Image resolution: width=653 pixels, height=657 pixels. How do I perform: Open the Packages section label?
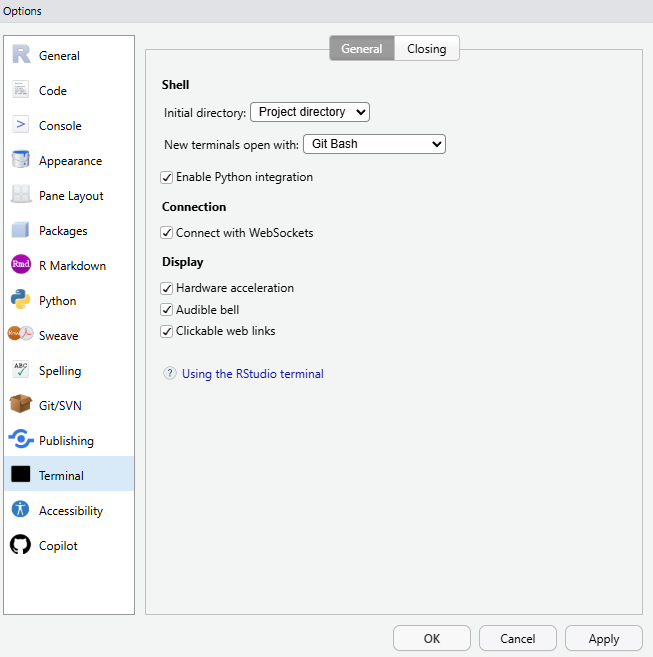click(x=63, y=231)
